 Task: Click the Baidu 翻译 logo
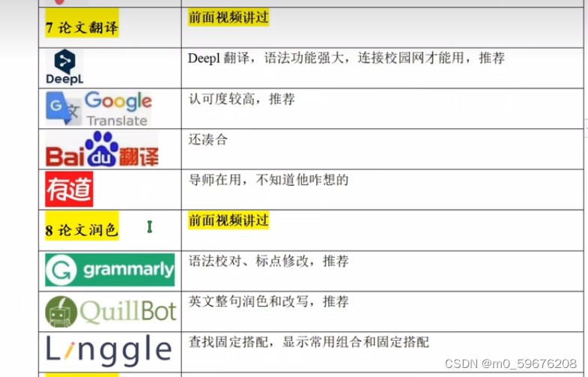[102, 149]
